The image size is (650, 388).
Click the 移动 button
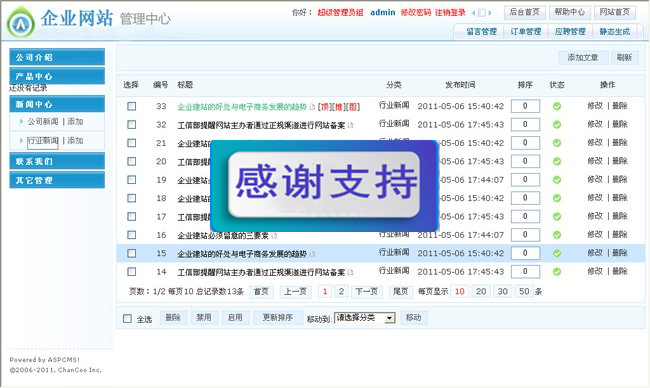coord(413,318)
